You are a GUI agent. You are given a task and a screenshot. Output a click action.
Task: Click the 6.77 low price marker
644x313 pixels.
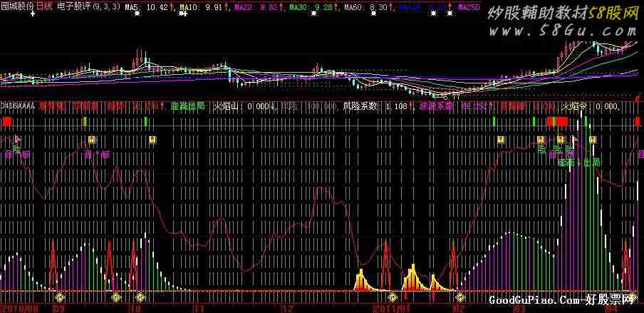pos(452,97)
